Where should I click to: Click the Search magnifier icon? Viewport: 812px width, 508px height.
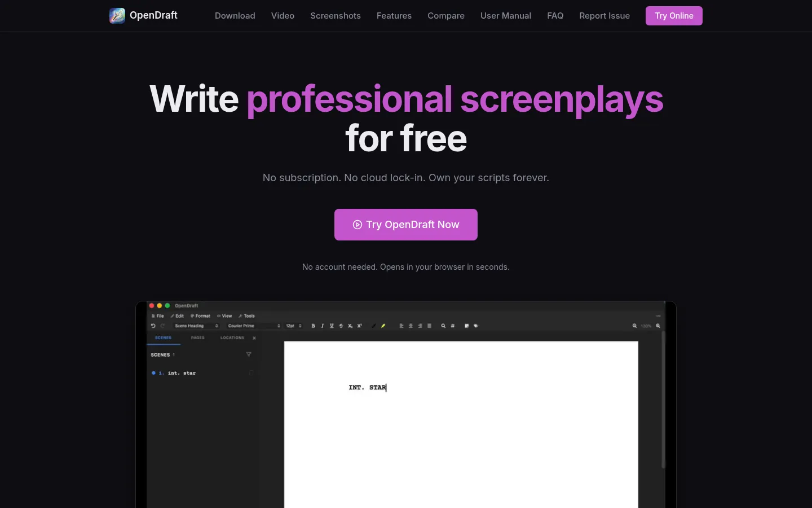(x=443, y=326)
